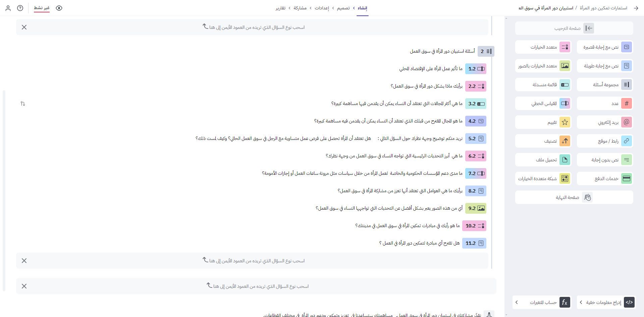
Task: Add a question group (مجموعة أسئلة)
Action: coord(605,85)
